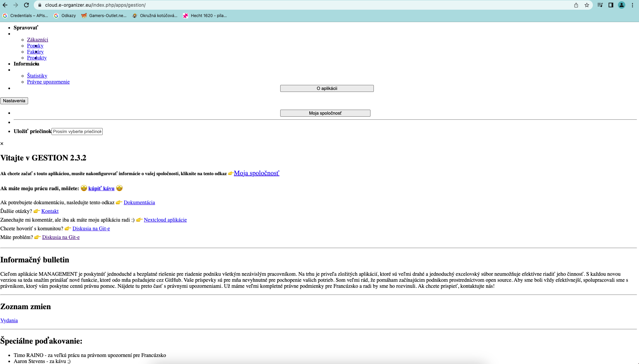Click the O aplikácii button
The image size is (639, 364).
(327, 88)
